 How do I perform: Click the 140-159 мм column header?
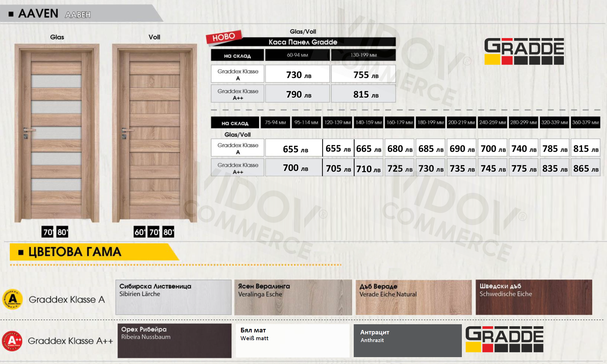[368, 122]
